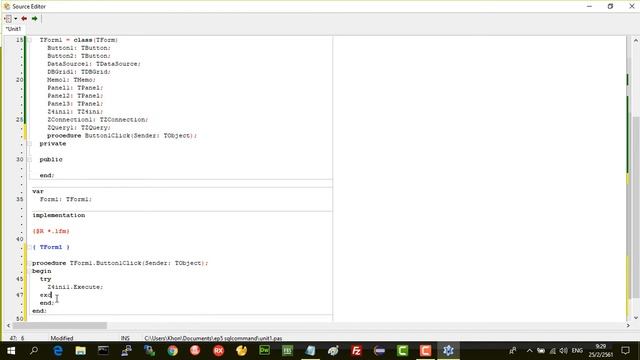This screenshot has height=360, width=640.
Task: Select the *Unit1 editor tab
Action: pyautogui.click(x=13, y=29)
